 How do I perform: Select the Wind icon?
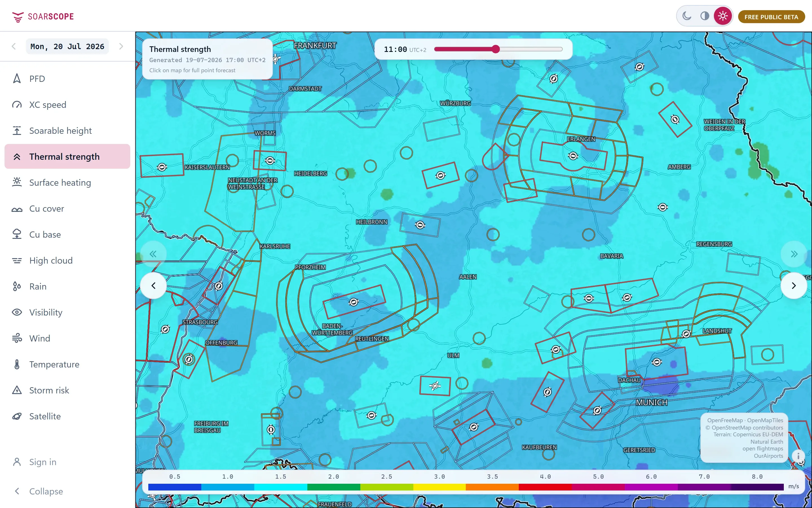coord(17,338)
